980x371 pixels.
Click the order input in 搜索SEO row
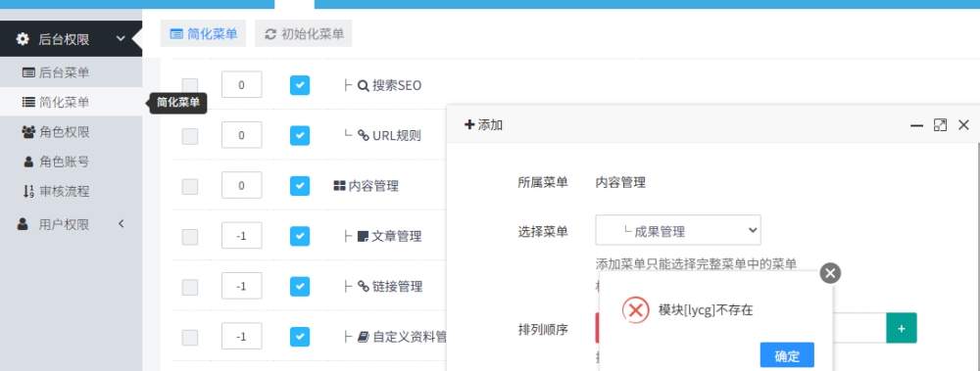click(242, 85)
